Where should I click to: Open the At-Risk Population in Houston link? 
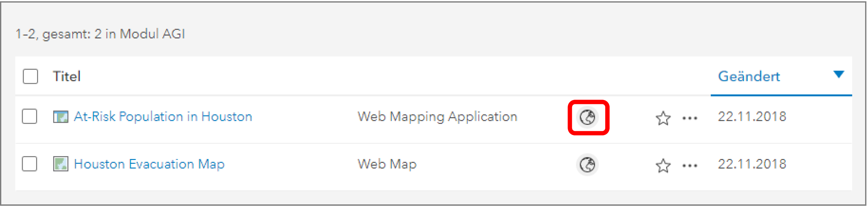click(x=163, y=117)
